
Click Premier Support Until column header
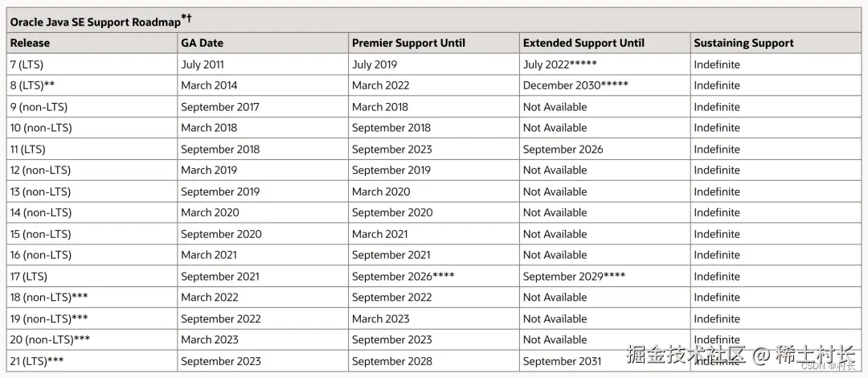point(408,43)
